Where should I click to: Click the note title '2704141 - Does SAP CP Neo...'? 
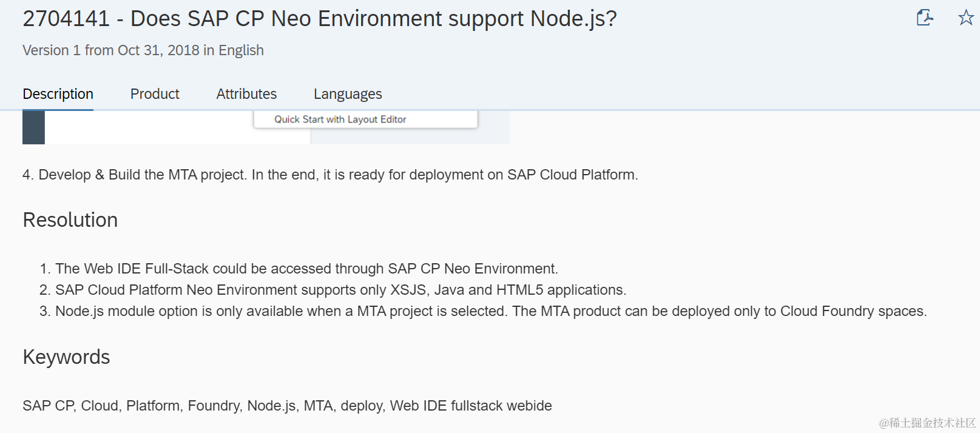[319, 19]
